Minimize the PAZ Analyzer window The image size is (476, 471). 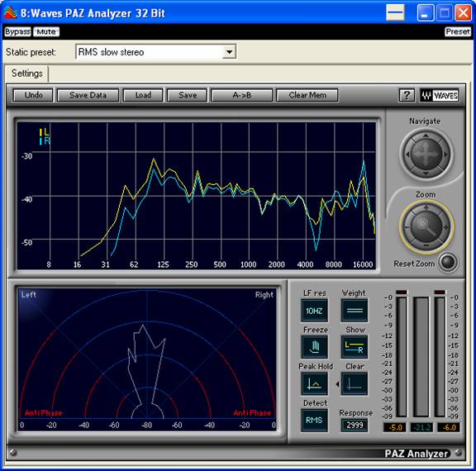pos(426,12)
